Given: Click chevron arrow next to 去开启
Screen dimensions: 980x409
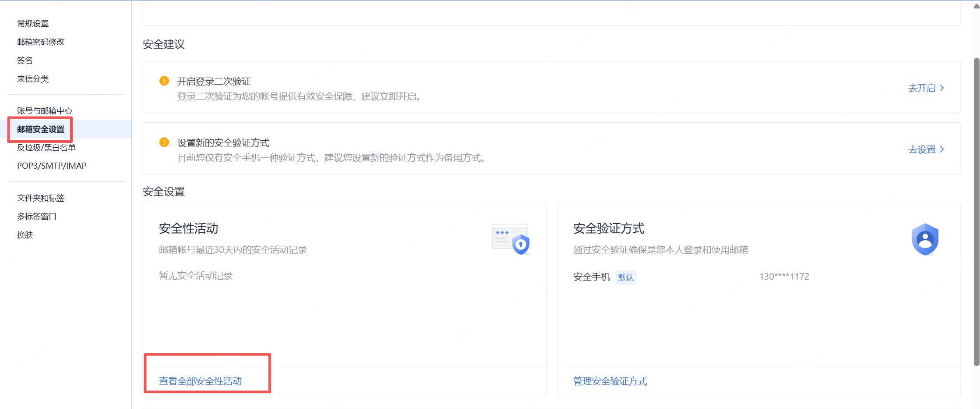Looking at the screenshot, I should coord(942,88).
